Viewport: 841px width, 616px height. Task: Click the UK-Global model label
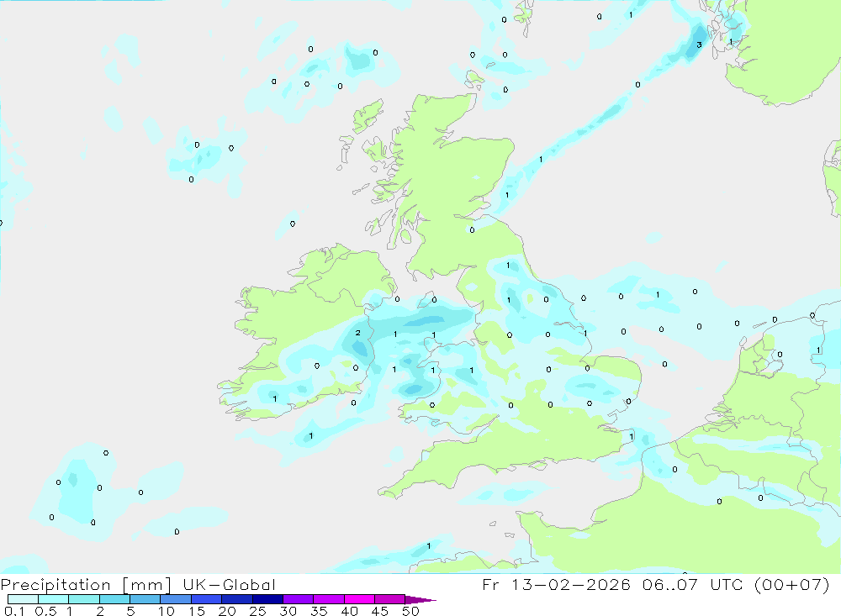[x=229, y=585]
